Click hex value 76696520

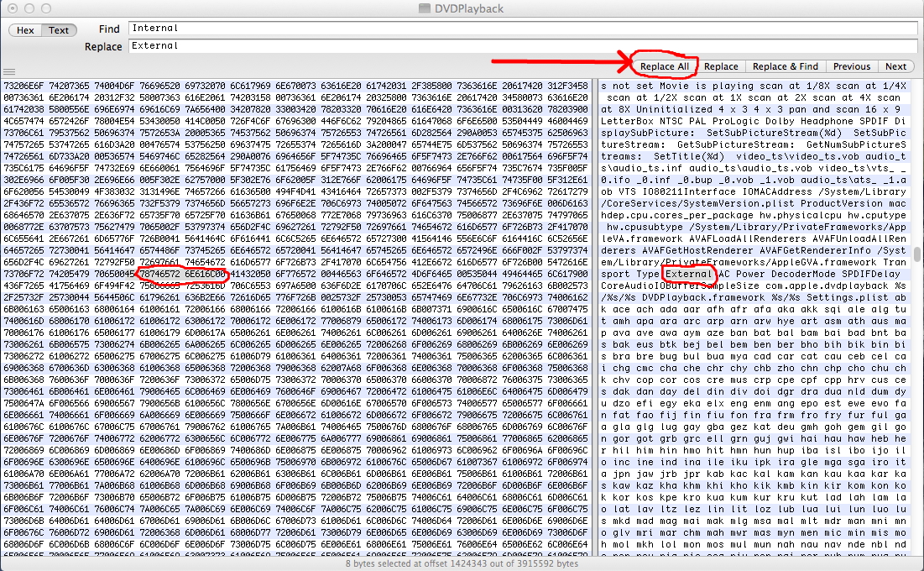coord(159,86)
